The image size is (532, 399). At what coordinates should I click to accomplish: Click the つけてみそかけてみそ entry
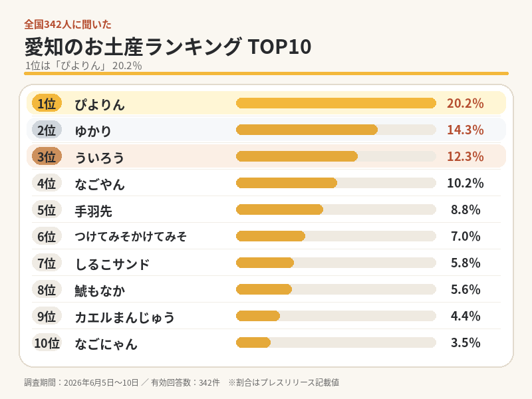point(130,237)
